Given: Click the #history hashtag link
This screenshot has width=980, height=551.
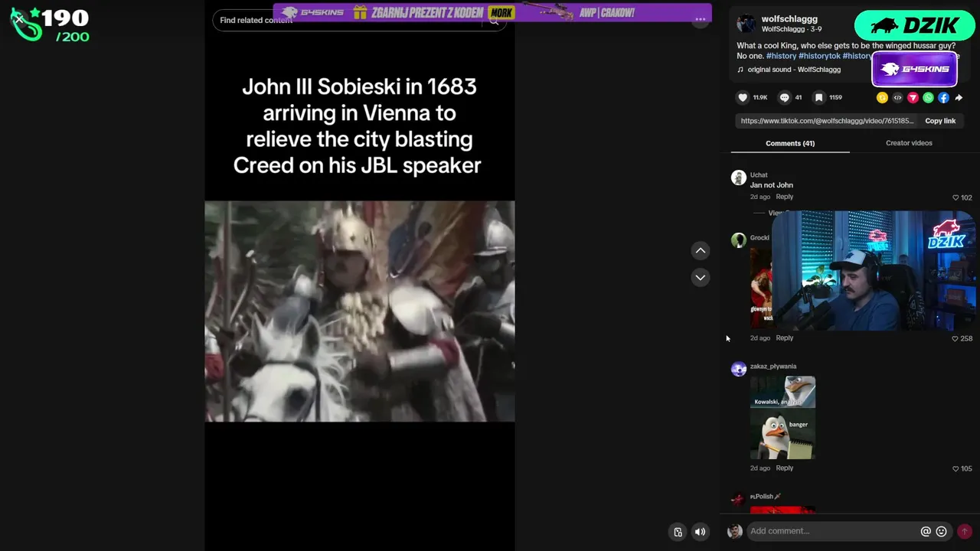Looking at the screenshot, I should [781, 56].
